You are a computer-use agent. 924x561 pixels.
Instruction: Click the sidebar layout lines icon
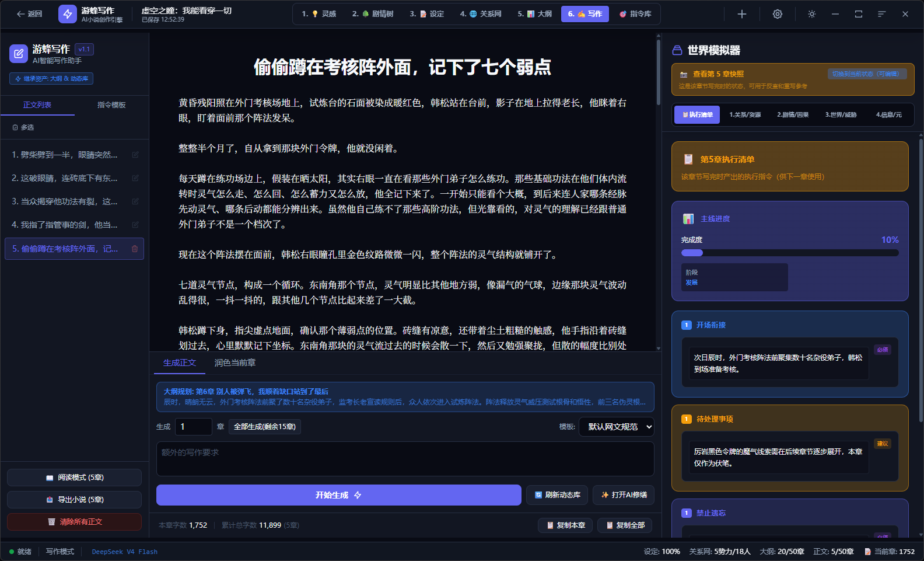pyautogui.click(x=881, y=14)
